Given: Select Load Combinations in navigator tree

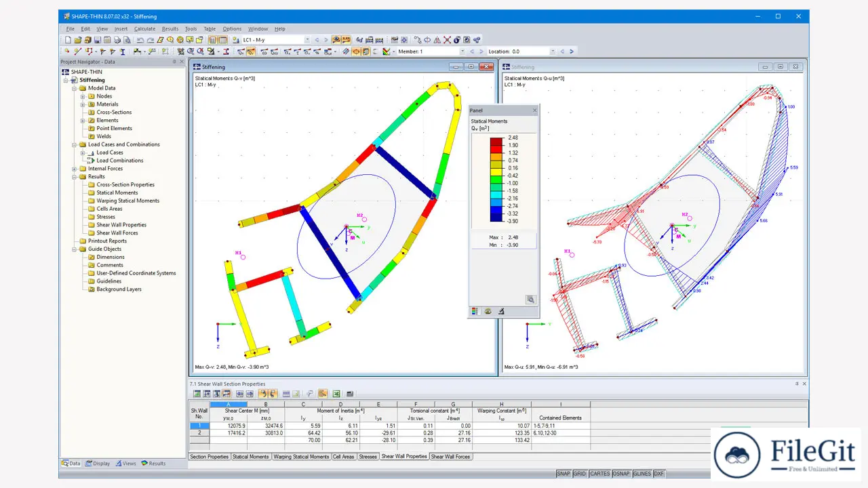Looking at the screenshot, I should coord(120,161).
